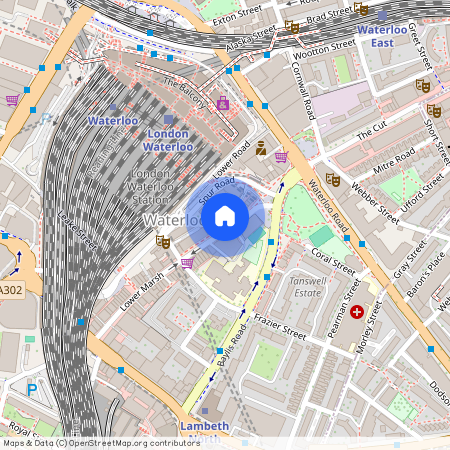
Task: Select the Wootton Street label
Action: pyautogui.click(x=324, y=49)
